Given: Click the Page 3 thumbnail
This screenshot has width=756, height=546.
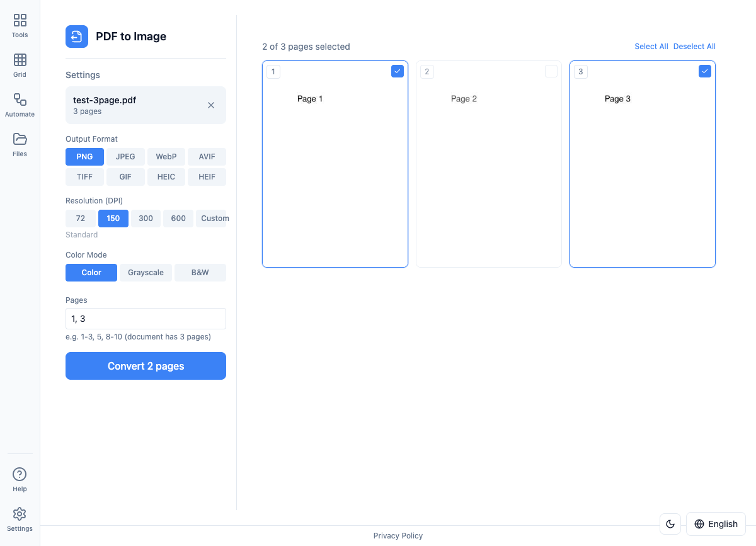Looking at the screenshot, I should click(x=643, y=164).
